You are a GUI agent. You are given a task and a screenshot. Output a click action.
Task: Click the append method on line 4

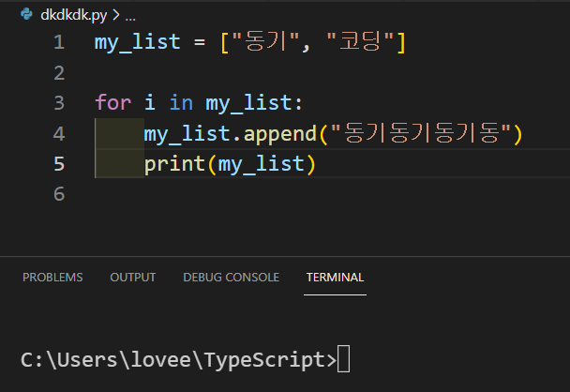[280, 134]
